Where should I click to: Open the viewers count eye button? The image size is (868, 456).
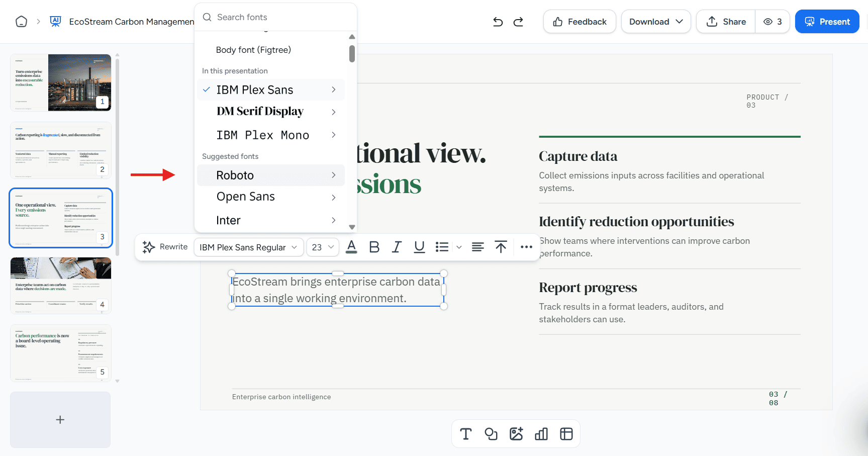[773, 22]
